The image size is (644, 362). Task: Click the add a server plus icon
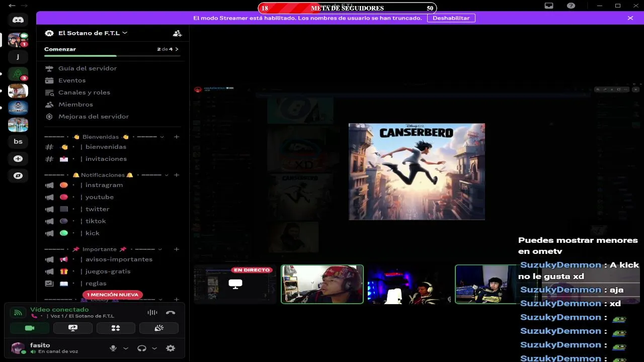(x=18, y=159)
